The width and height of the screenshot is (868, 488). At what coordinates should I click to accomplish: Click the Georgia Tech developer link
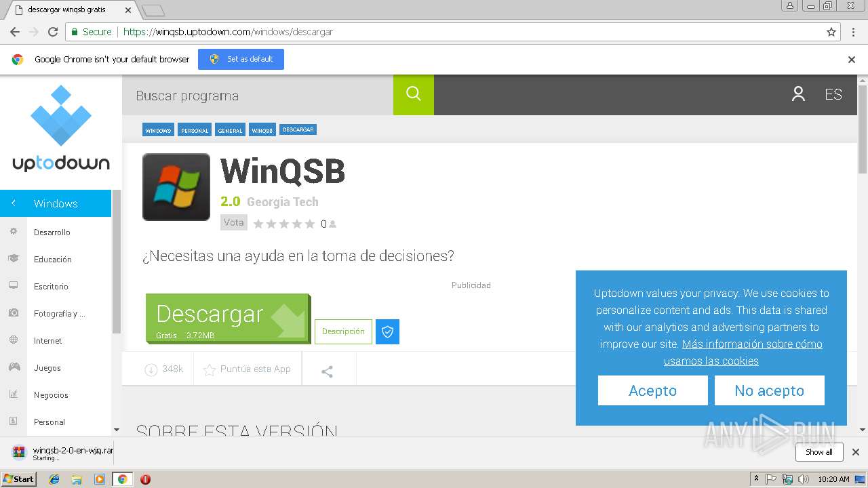click(x=282, y=202)
